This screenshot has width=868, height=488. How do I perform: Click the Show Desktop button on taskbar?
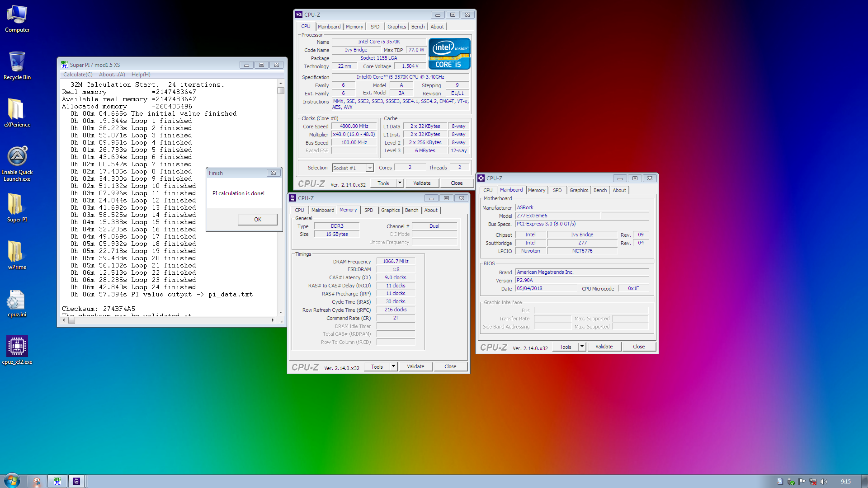coord(864,481)
